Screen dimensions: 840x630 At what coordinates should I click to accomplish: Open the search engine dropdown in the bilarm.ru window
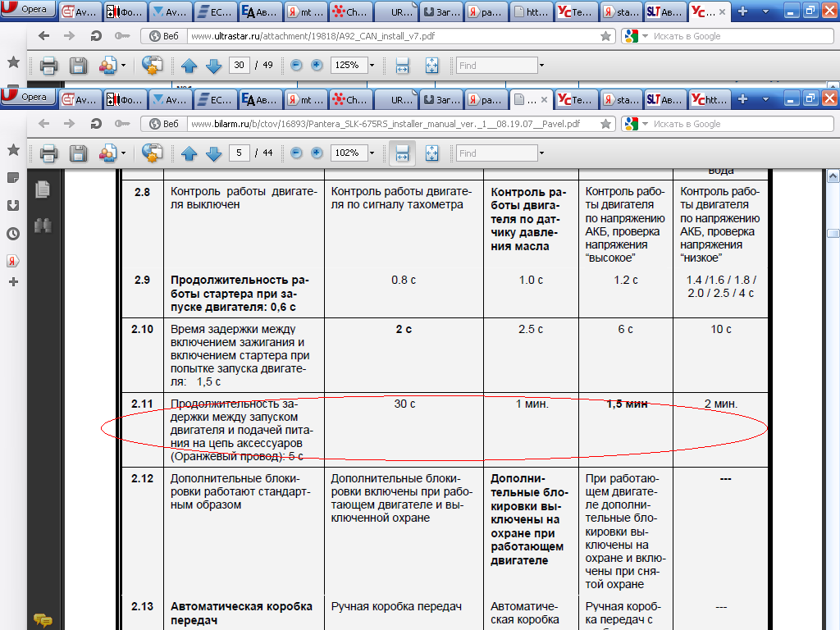coord(645,124)
